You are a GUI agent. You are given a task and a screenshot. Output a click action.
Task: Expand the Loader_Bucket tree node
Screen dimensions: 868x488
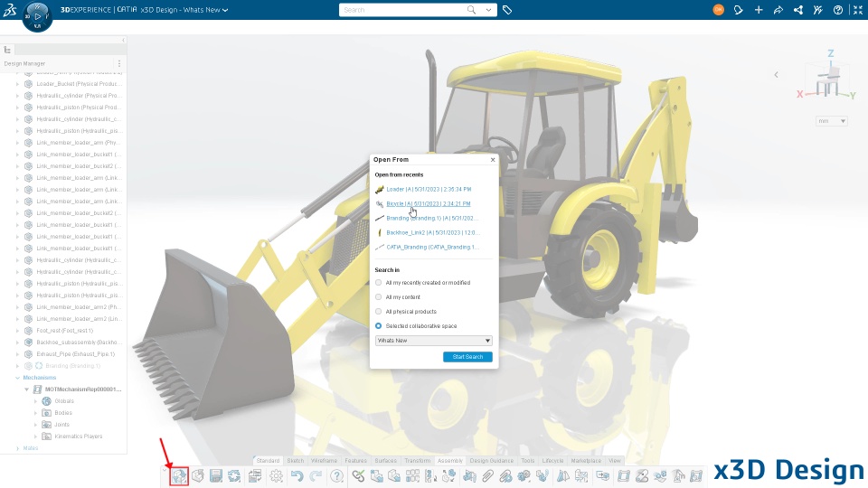coord(17,84)
